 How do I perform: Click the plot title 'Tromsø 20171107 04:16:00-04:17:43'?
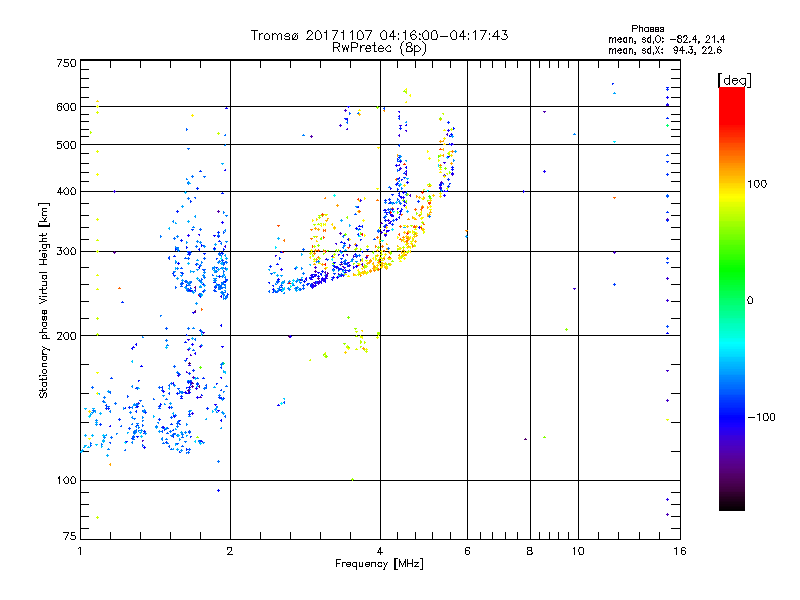(x=379, y=35)
